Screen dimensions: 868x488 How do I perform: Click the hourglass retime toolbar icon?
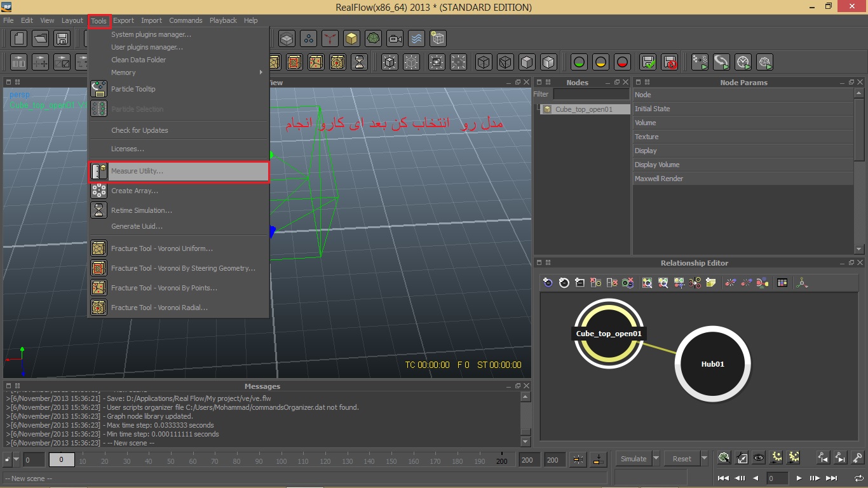(x=359, y=62)
